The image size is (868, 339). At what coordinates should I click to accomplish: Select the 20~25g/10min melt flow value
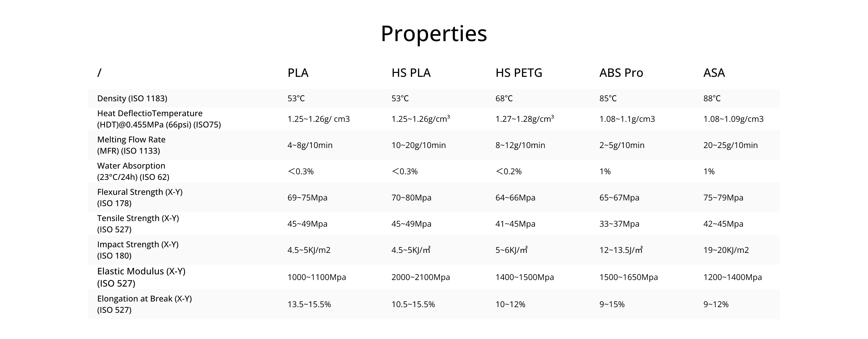point(730,145)
